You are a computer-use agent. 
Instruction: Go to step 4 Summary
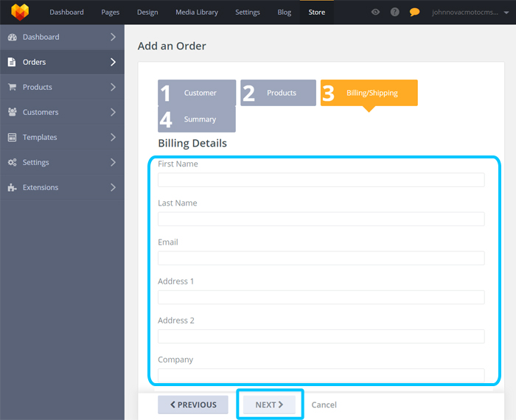[x=197, y=119]
